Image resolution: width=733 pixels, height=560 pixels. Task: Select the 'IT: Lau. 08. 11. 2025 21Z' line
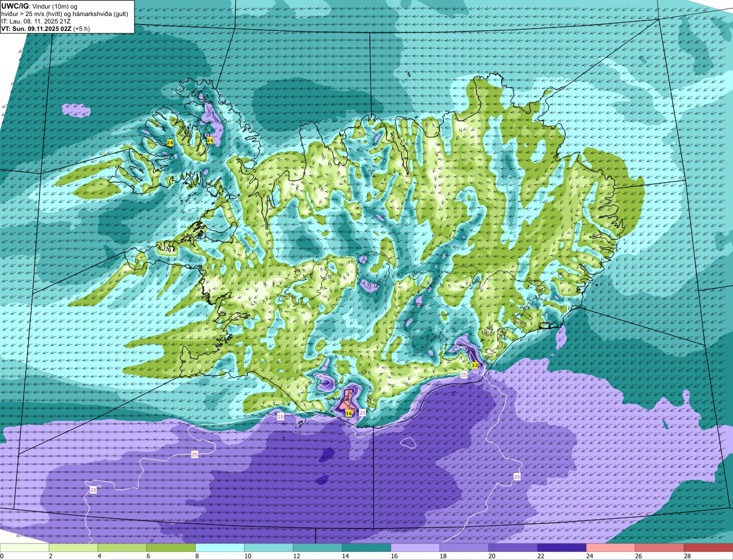[x=36, y=21]
